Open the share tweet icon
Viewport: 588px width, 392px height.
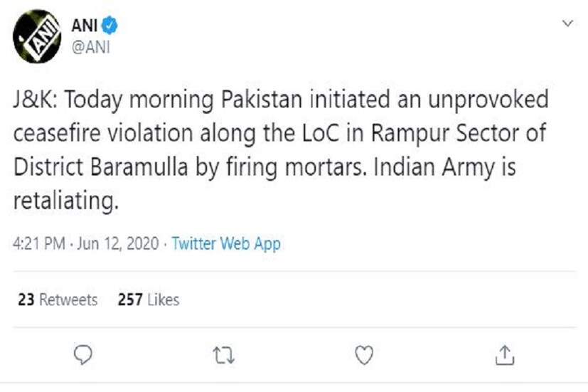[504, 354]
